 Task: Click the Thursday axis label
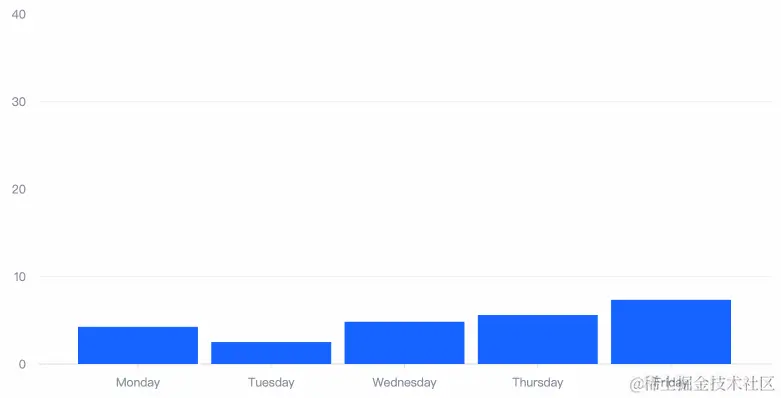point(537,383)
